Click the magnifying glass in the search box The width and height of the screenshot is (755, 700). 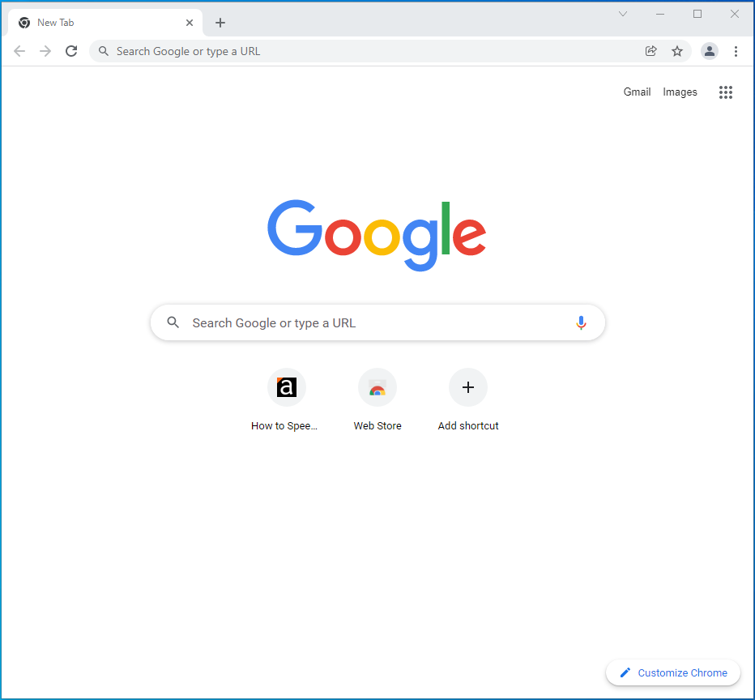[173, 322]
